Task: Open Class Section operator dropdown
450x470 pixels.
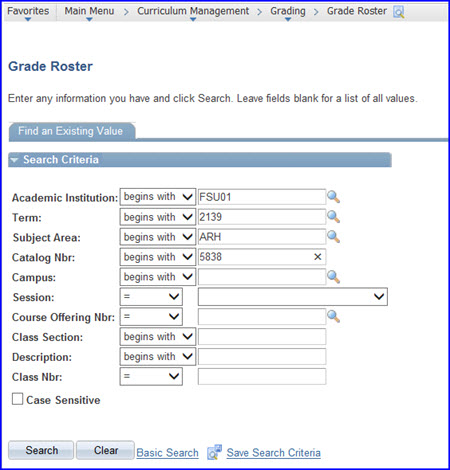Action: click(158, 337)
